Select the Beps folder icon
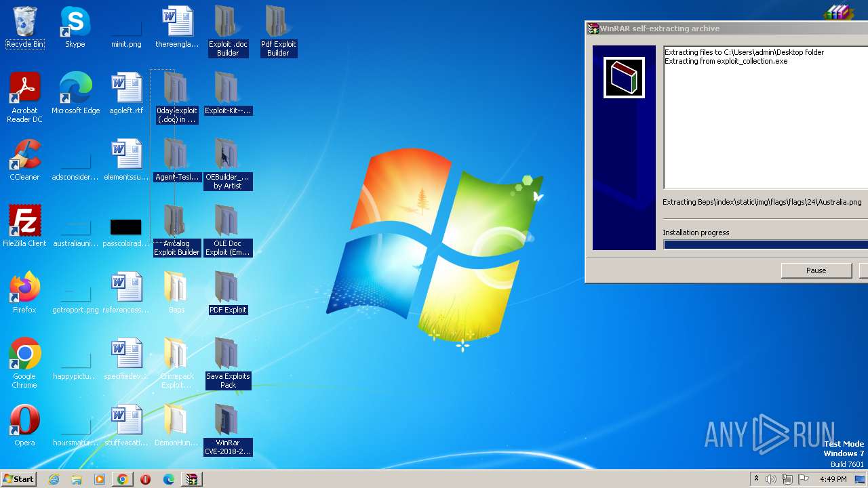The image size is (868, 488). [x=176, y=293]
